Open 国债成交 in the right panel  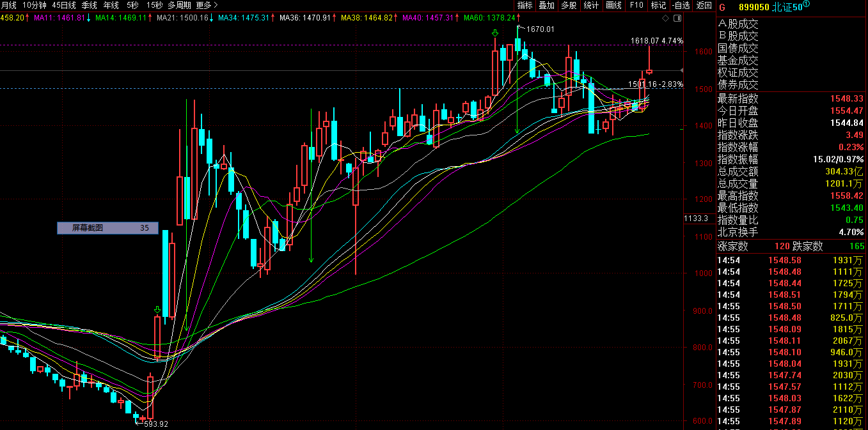(x=738, y=48)
